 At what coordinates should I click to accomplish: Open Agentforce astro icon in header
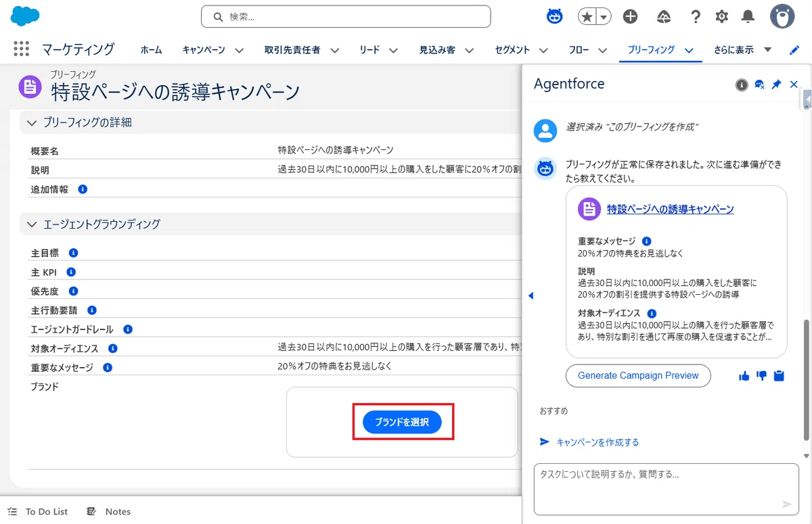coord(555,16)
